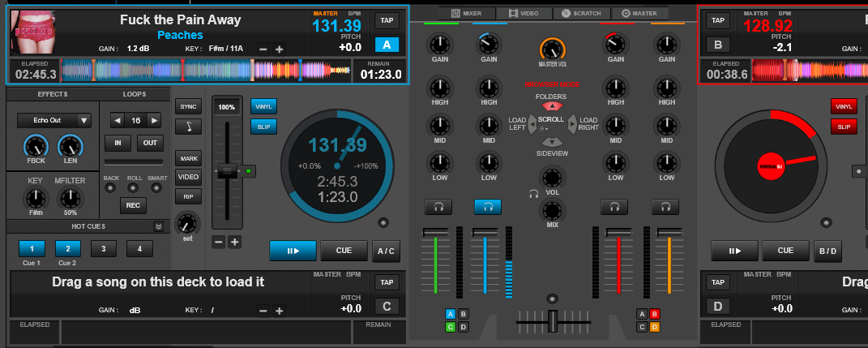Increase loop length with the right arrow
This screenshot has width=868, height=348.
[154, 121]
